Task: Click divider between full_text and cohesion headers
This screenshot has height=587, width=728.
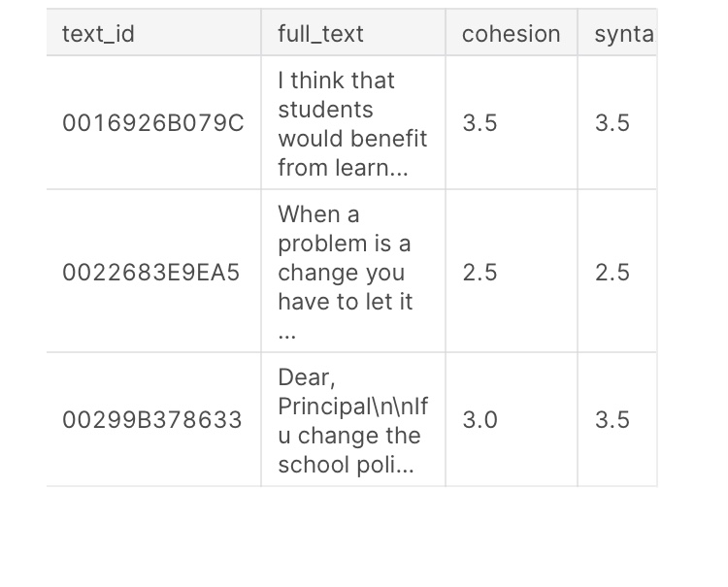Action: 446,34
